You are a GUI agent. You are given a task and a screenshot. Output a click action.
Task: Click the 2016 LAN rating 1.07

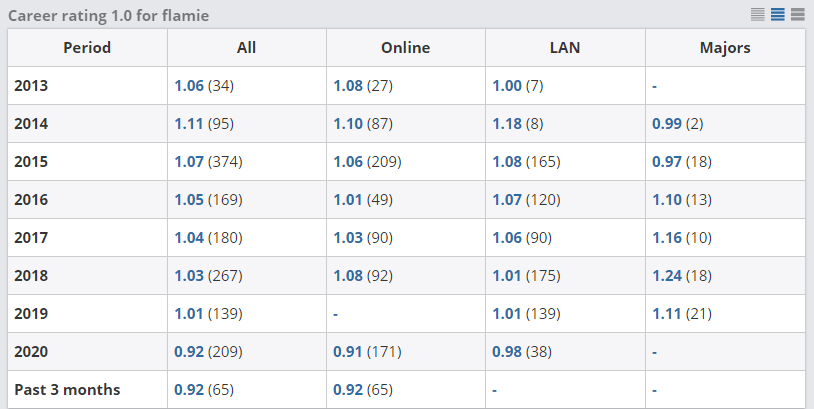click(x=507, y=200)
